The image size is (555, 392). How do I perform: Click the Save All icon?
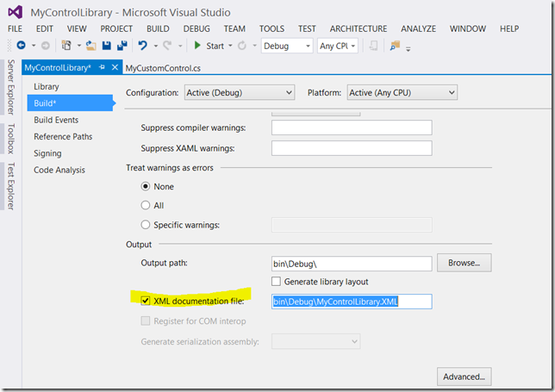coord(122,46)
